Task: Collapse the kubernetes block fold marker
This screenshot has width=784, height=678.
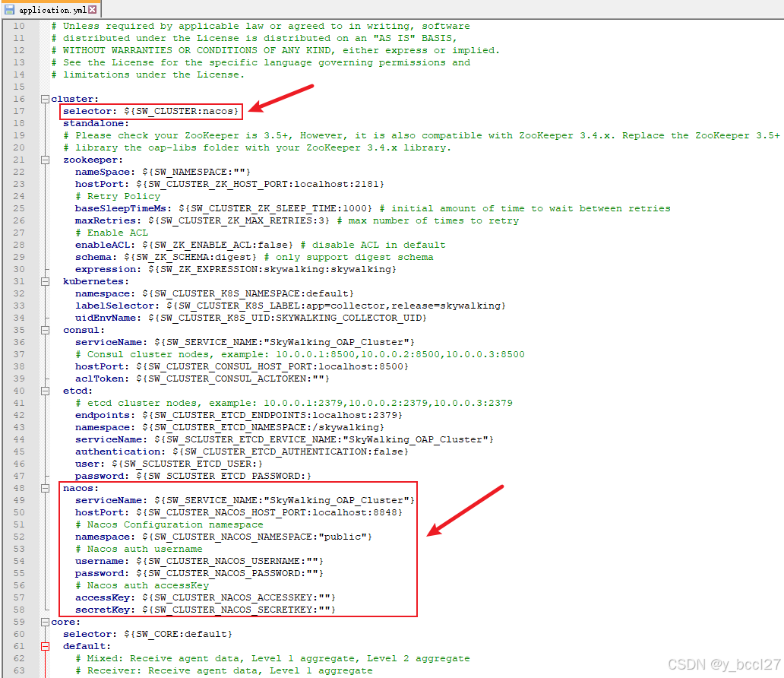Action: point(45,282)
